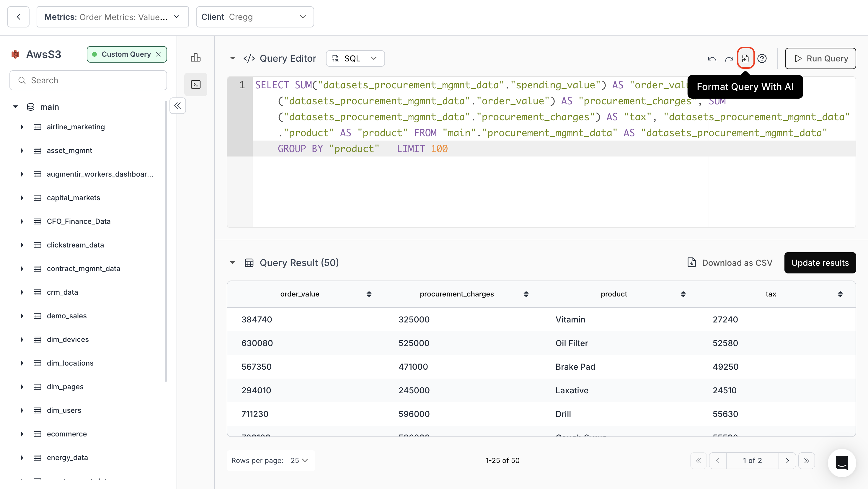Click the Format Query With AI icon
Image resolution: width=868 pixels, height=489 pixels.
(x=745, y=58)
